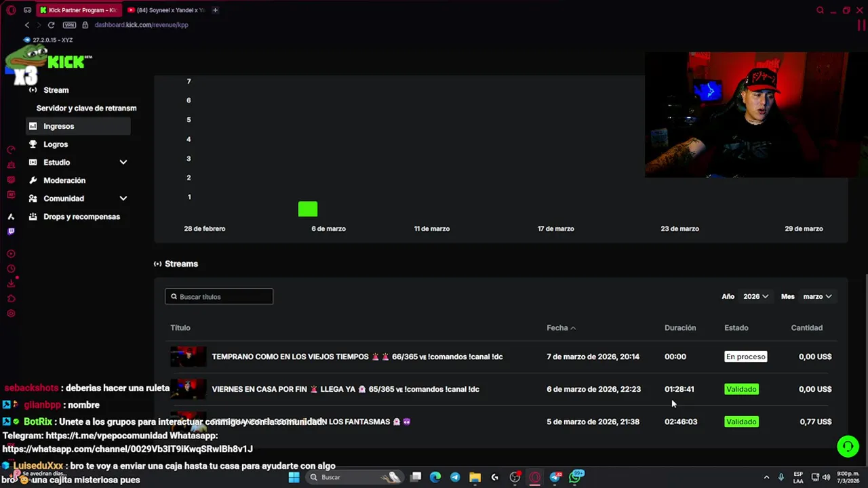The width and height of the screenshot is (868, 488).
Task: Switch to YouTube Soyneel x Yandel tab
Action: click(166, 10)
